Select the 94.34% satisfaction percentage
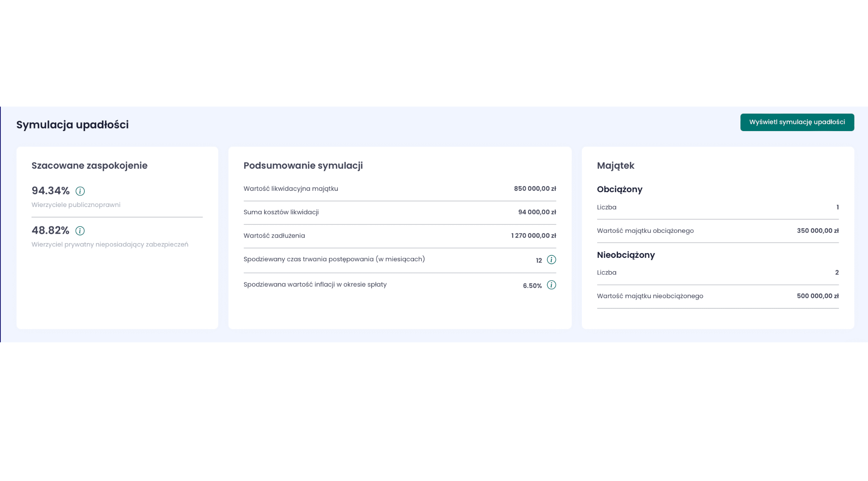Screen dimensions: 868x481 50,191
